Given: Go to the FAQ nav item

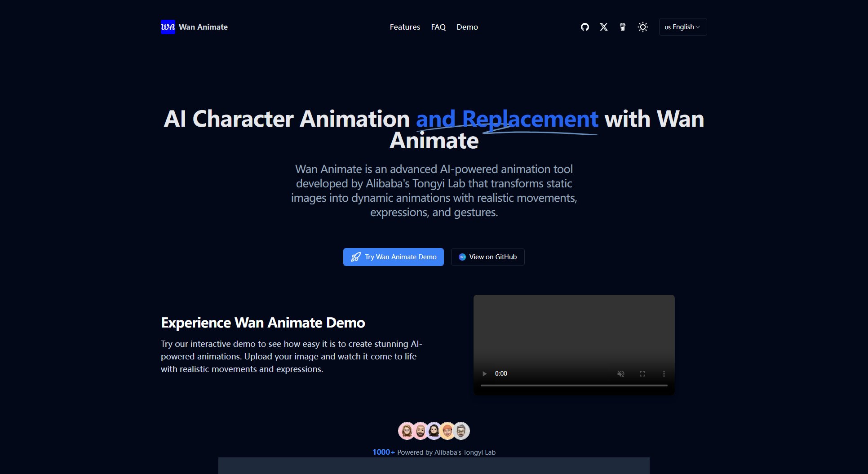Looking at the screenshot, I should tap(438, 27).
